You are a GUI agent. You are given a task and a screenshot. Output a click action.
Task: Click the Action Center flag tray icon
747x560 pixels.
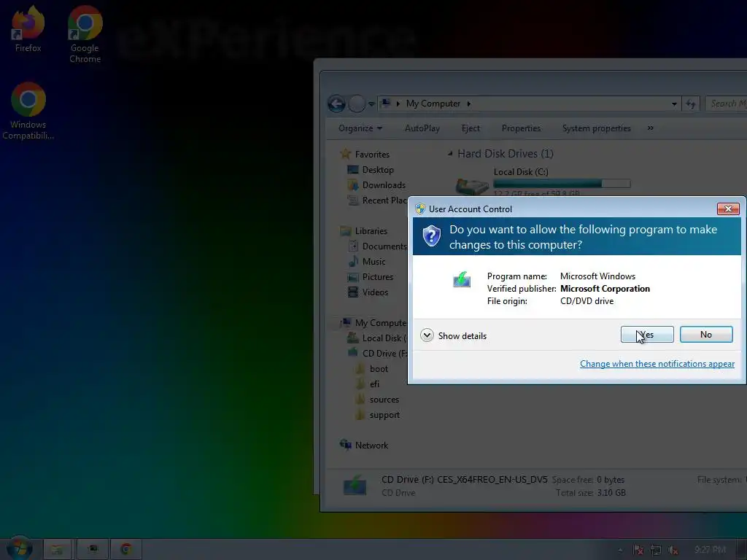pos(638,550)
